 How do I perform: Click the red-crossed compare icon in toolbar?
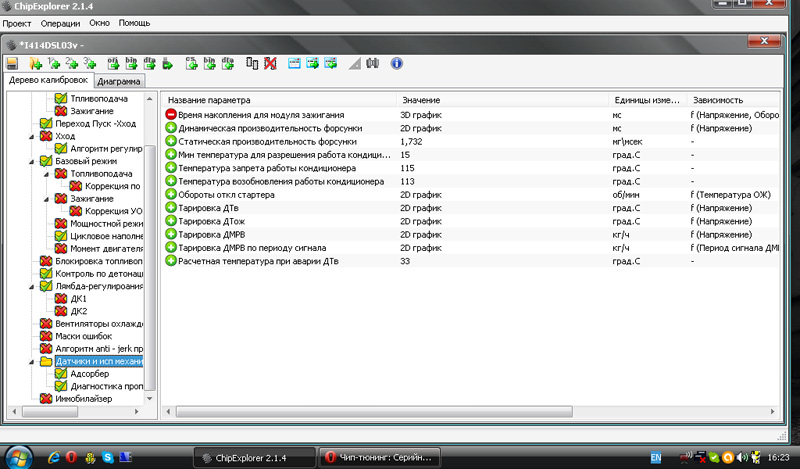tap(268, 64)
